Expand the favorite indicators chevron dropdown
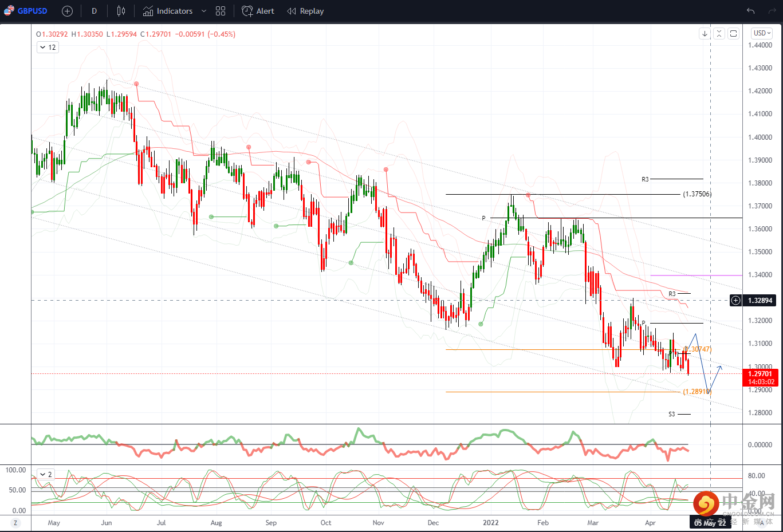This screenshot has width=783, height=532. pos(203,11)
